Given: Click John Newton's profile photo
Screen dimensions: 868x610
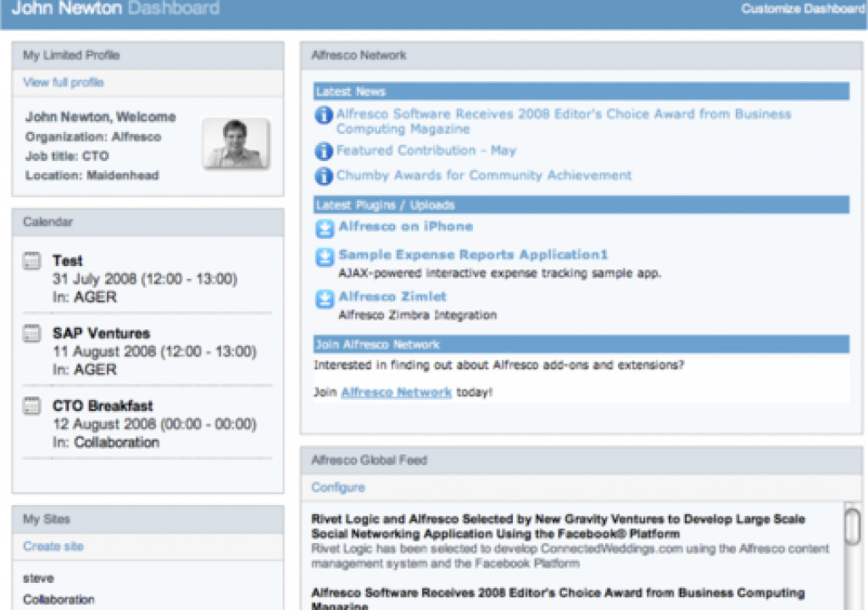Looking at the screenshot, I should click(x=236, y=143).
